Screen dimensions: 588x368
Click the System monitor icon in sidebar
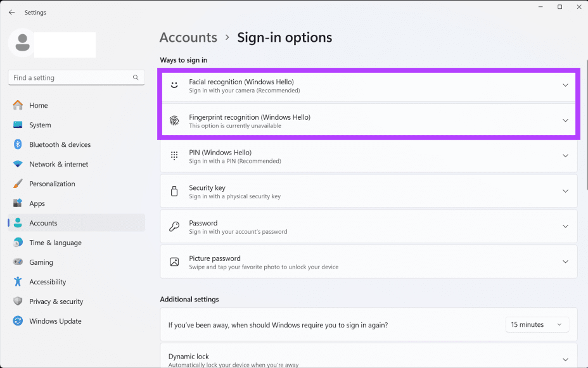coord(18,125)
